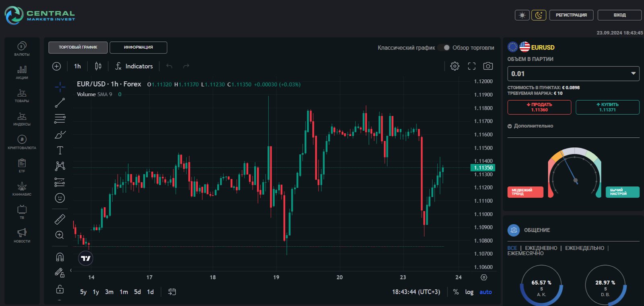The image size is (644, 306).
Task: Open the Новости news sidebar section
Action: [x=22, y=236]
